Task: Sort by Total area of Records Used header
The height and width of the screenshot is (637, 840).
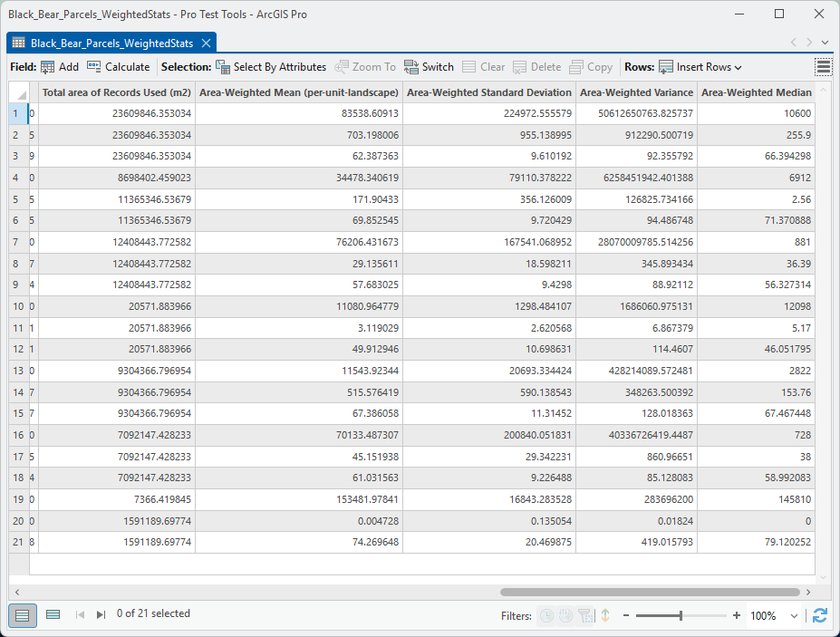Action: 117,92
